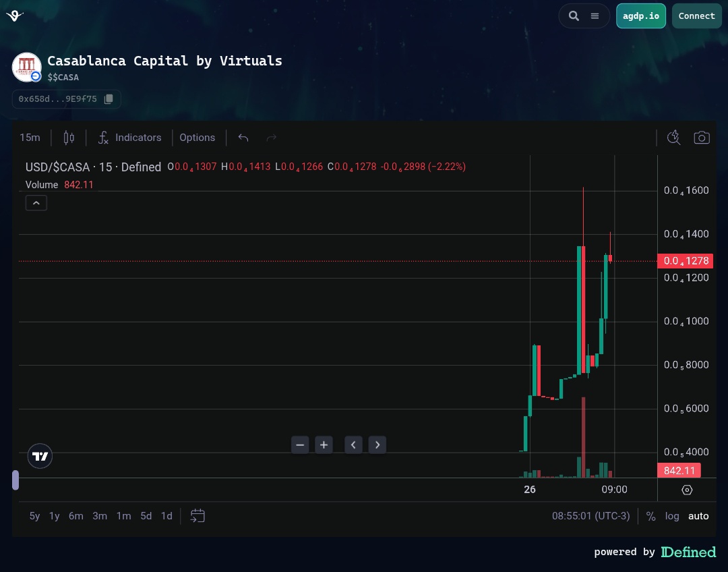Open the go-to-date calendar icon
The width and height of the screenshot is (728, 572).
coord(198,516)
